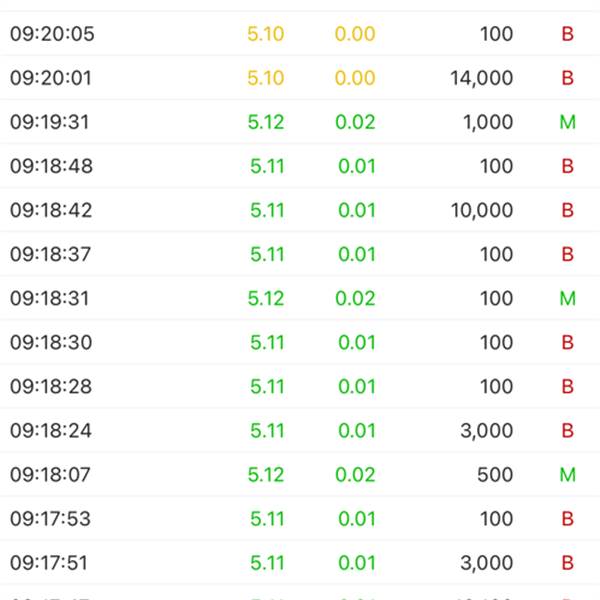Click the M indicator at 09:18:31
Image resolution: width=600 pixels, height=600 pixels.
[x=567, y=298]
